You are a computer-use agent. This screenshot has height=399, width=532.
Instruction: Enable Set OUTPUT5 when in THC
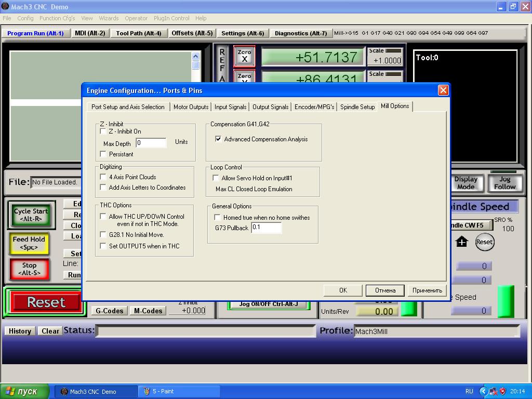pyautogui.click(x=103, y=246)
